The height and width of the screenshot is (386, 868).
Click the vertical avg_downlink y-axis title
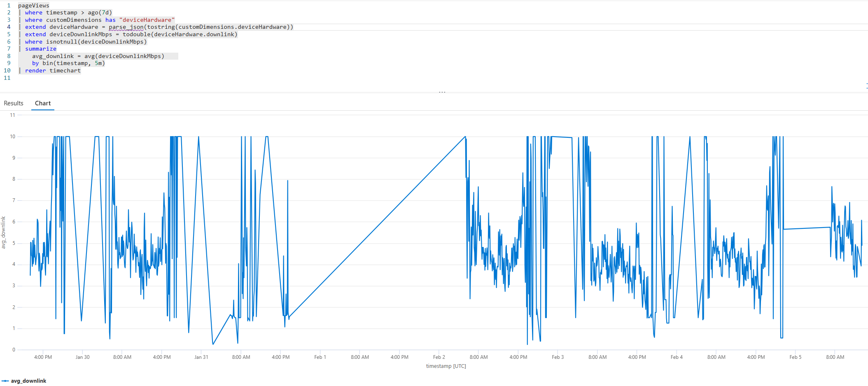point(4,233)
